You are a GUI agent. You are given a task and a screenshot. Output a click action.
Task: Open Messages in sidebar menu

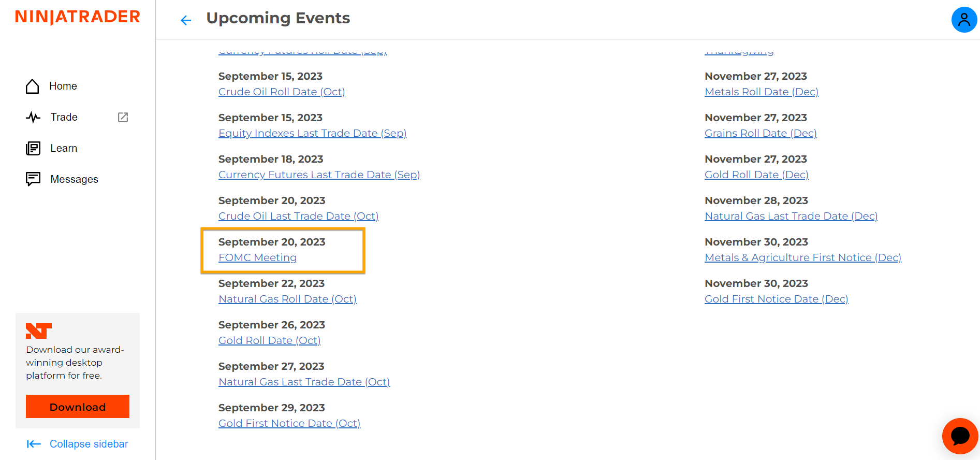pyautogui.click(x=74, y=179)
